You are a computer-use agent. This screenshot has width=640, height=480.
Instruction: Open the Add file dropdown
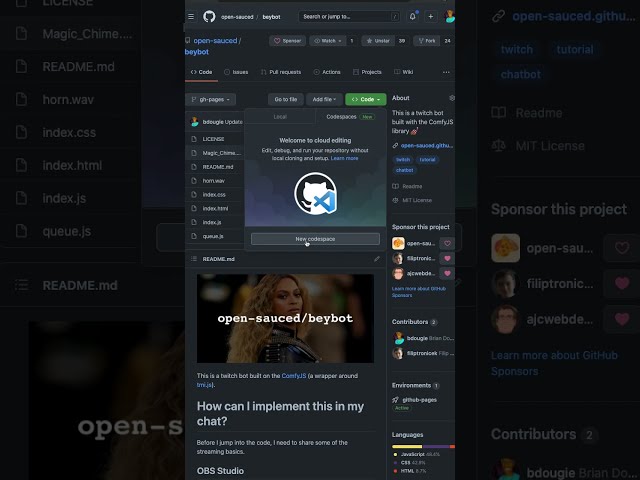[x=324, y=100]
